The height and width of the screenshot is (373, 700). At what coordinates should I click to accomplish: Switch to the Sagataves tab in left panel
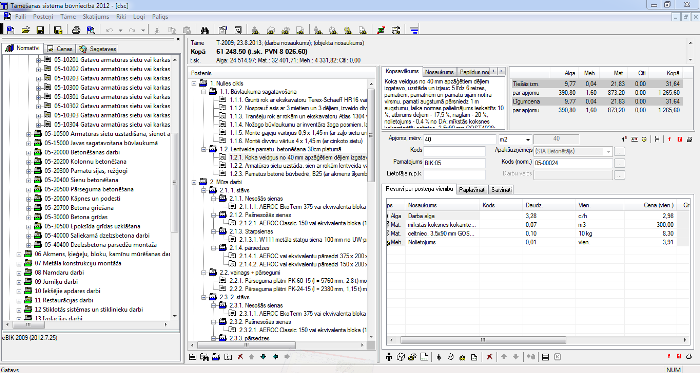coord(98,49)
